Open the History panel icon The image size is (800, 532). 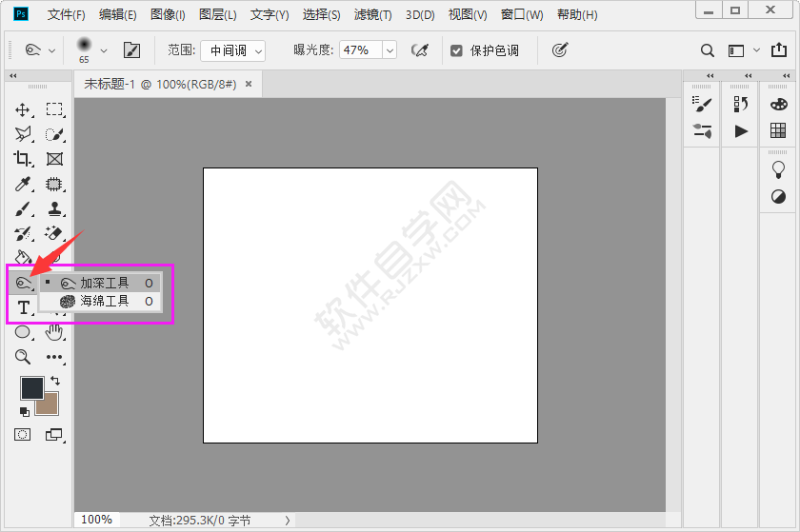pos(741,104)
